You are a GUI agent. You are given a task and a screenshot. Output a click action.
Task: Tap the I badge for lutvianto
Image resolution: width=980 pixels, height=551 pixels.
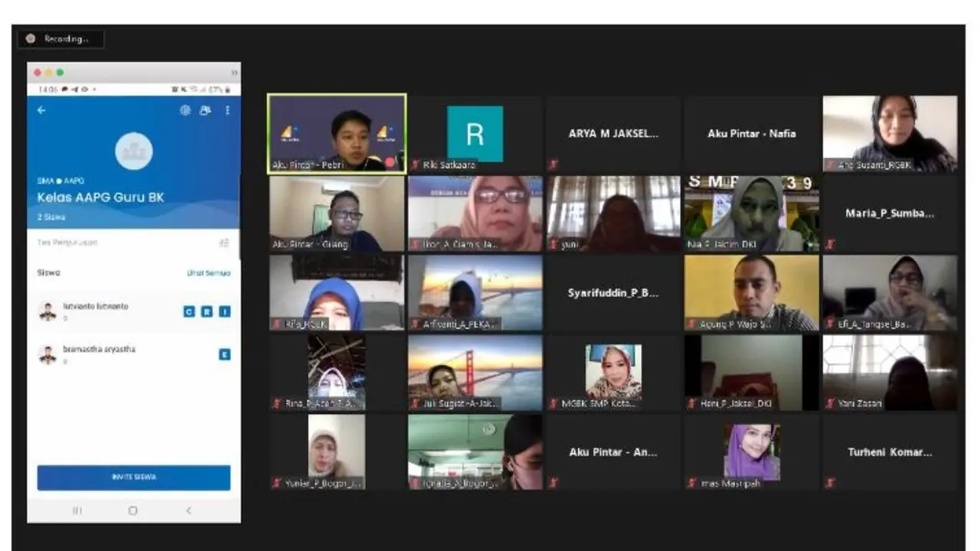click(x=224, y=311)
